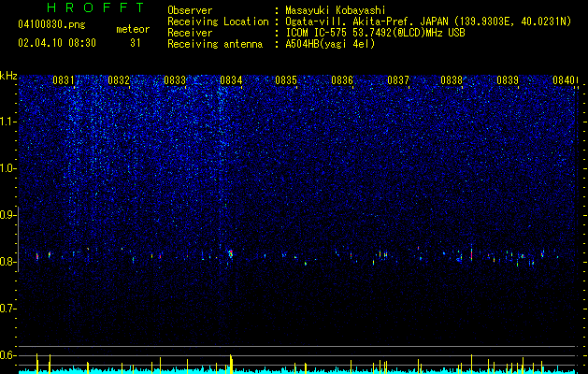The height and width of the screenshot is (374, 588).
Task: Click the 0834 time marker
Action: (x=231, y=80)
